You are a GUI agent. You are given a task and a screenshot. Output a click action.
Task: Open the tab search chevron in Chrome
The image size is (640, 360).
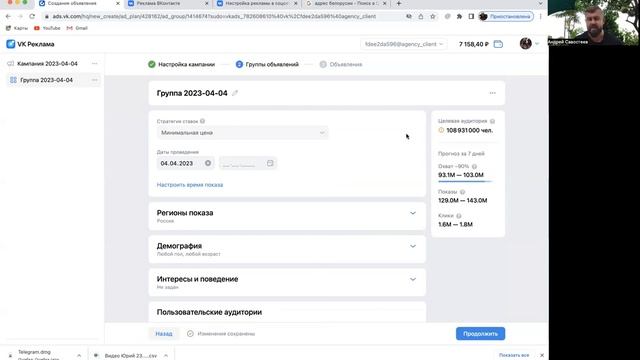tap(540, 3)
